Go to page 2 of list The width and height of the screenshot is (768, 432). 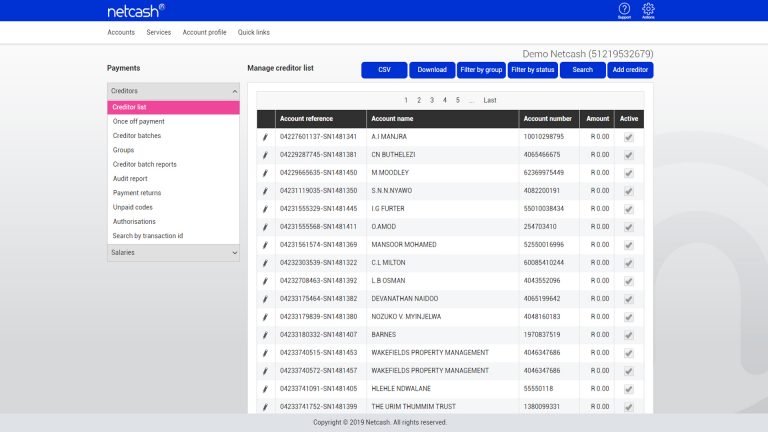click(419, 100)
